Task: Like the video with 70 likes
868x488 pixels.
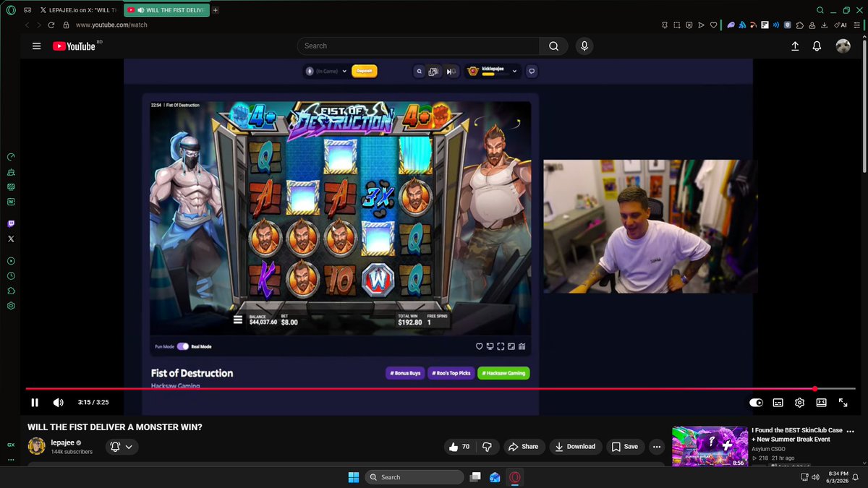Action: click(459, 447)
